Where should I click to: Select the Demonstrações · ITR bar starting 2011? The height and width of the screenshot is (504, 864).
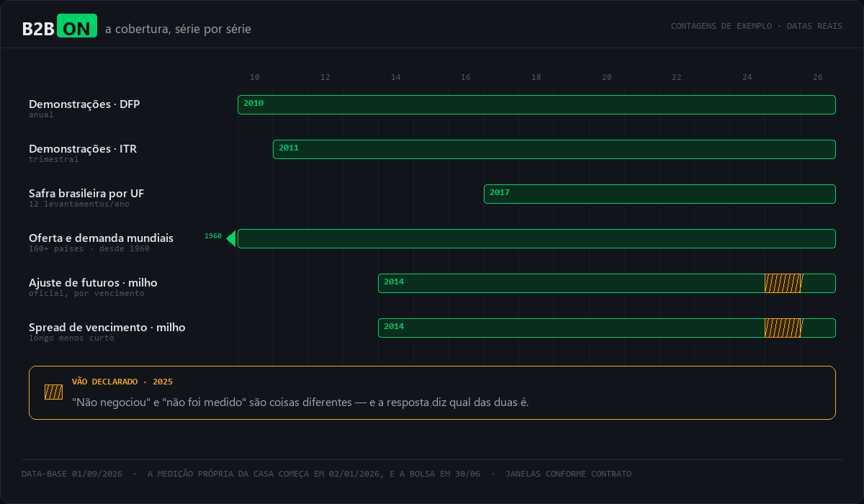click(x=554, y=149)
